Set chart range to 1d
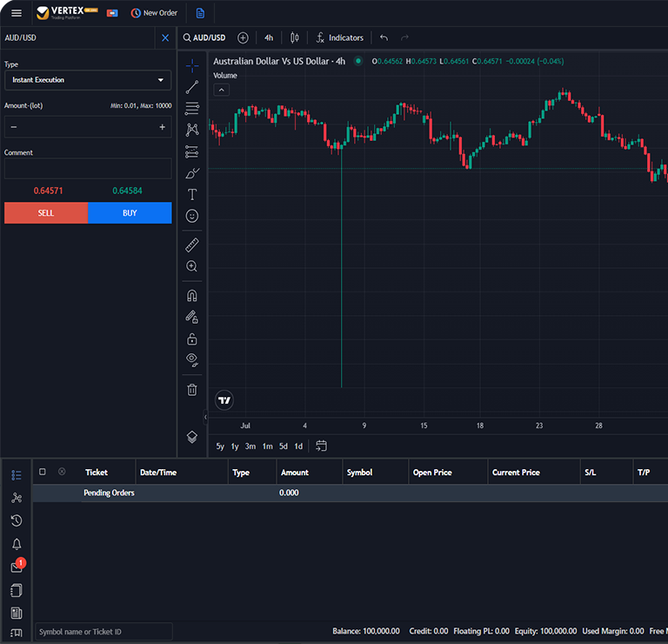The height and width of the screenshot is (644, 668). (298, 446)
